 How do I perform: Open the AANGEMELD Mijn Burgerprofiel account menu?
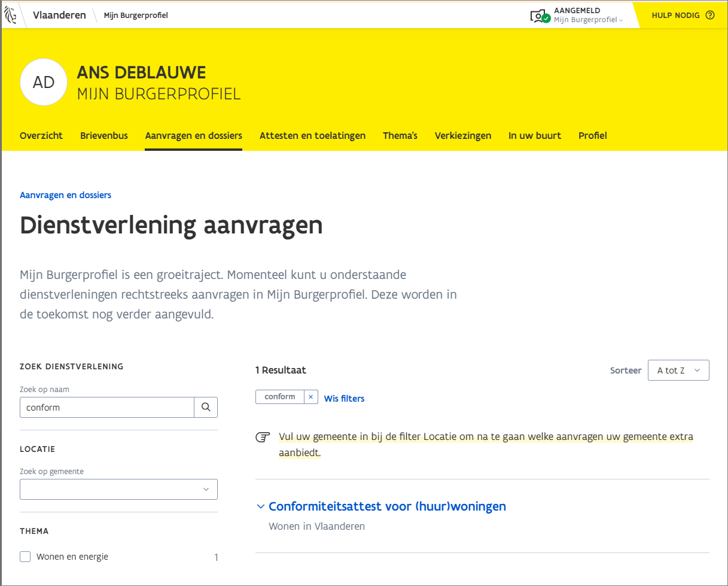(588, 16)
